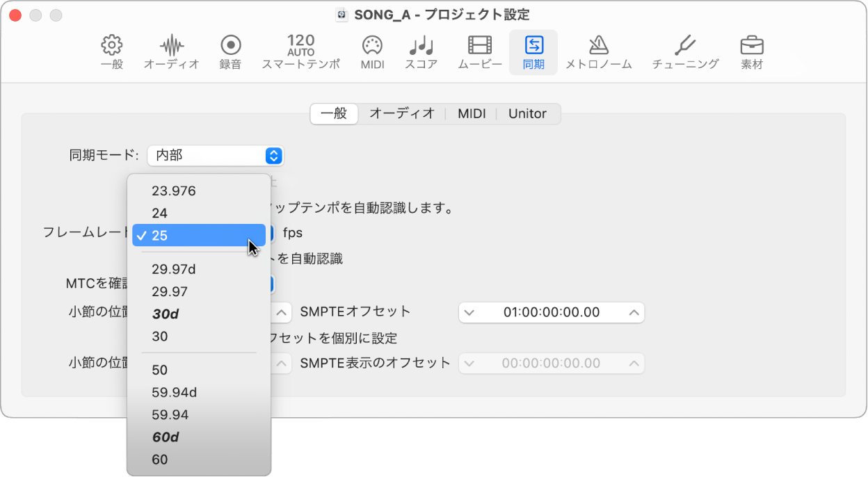Click the 同期 (Sync) toolbar icon
The width and height of the screenshot is (868, 477).
tap(533, 52)
